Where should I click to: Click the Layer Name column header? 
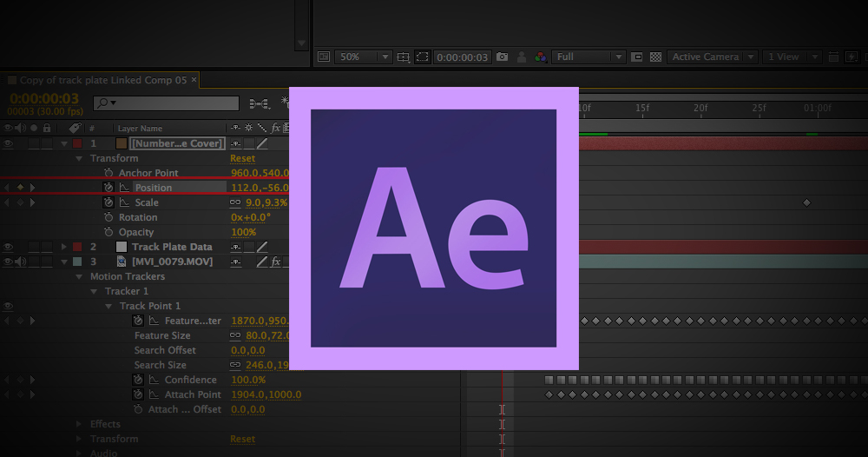(x=140, y=128)
